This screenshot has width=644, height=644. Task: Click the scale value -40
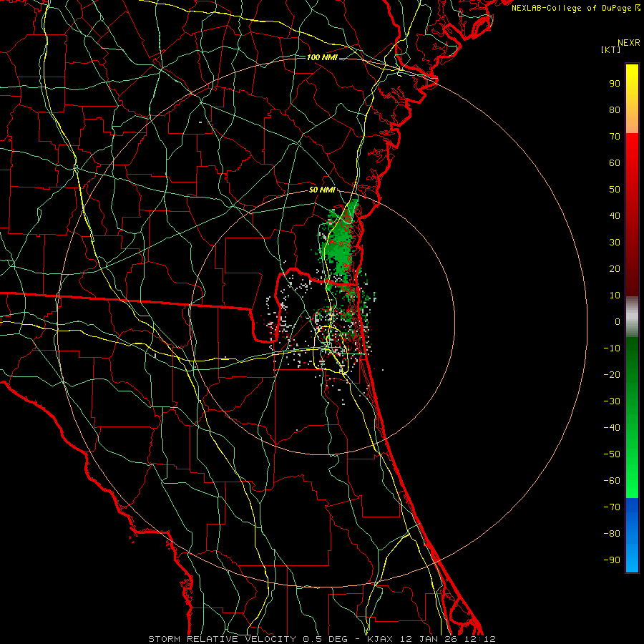tap(612, 428)
